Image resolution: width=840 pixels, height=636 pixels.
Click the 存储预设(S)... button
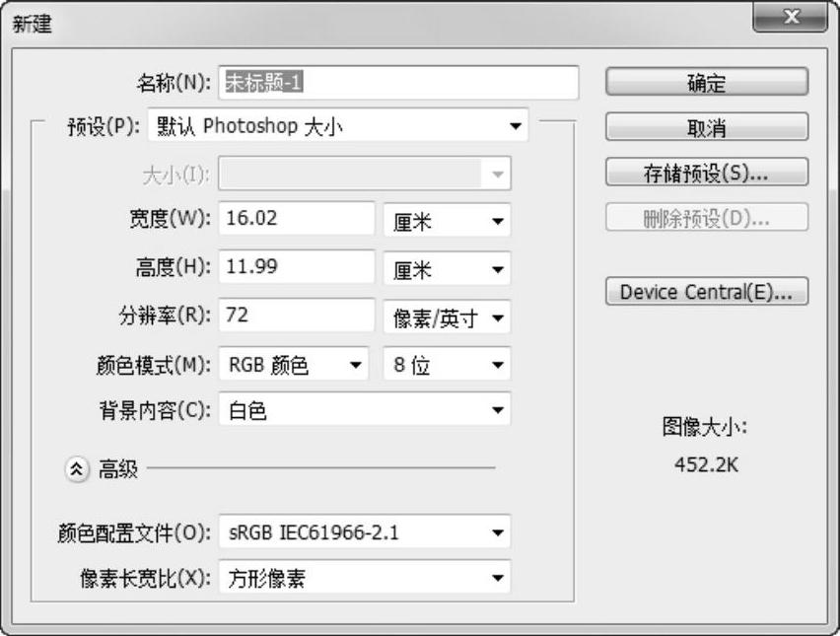point(706,173)
